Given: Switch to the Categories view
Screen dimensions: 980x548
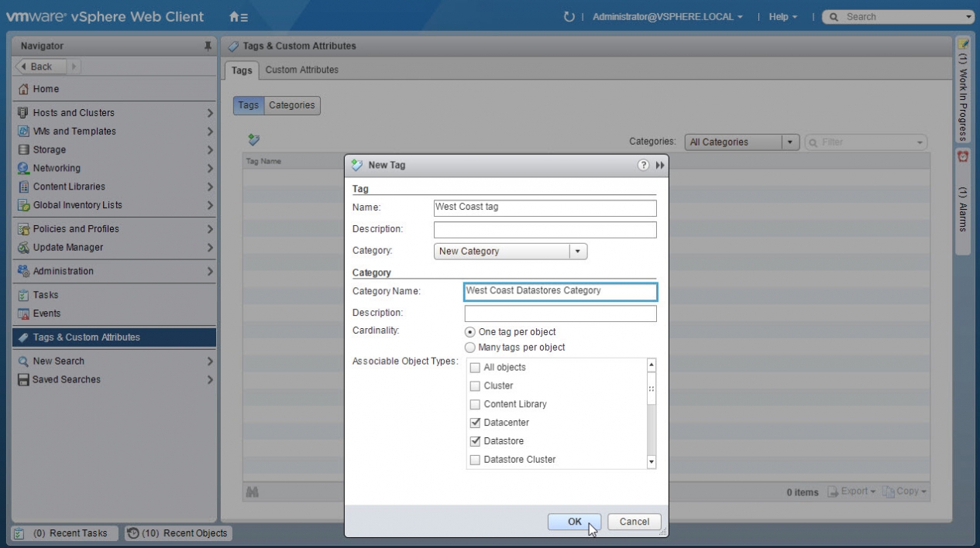Looking at the screenshot, I should pos(292,105).
